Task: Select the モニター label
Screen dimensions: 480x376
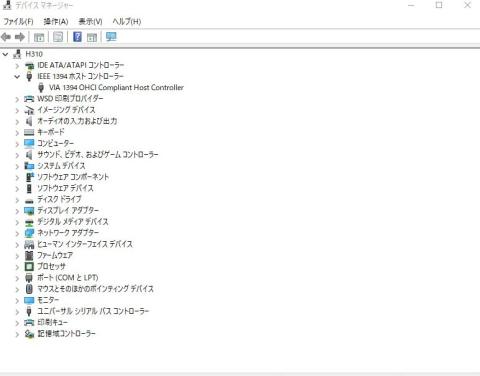Action: click(x=48, y=300)
